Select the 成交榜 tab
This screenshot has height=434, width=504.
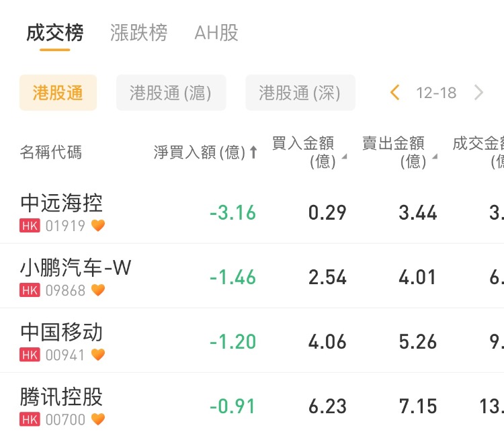[55, 33]
